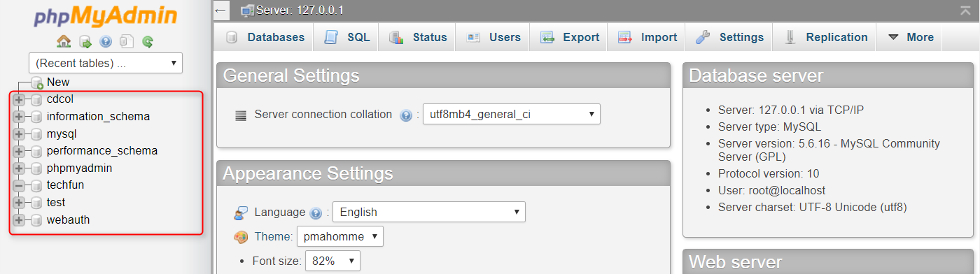Screen dimensions: 980x274
Task: Click the log out icon with the green arrow
Action: pyautogui.click(x=85, y=42)
